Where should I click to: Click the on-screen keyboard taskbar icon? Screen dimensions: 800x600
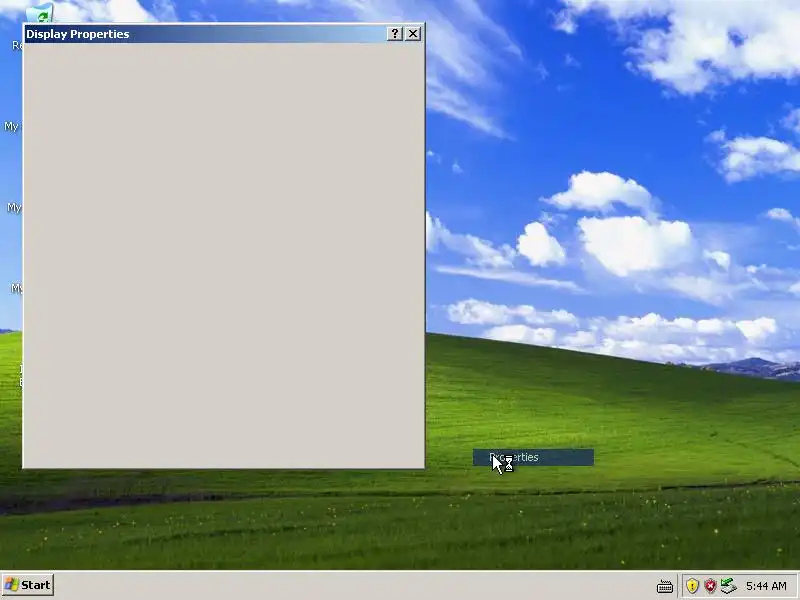coord(664,586)
